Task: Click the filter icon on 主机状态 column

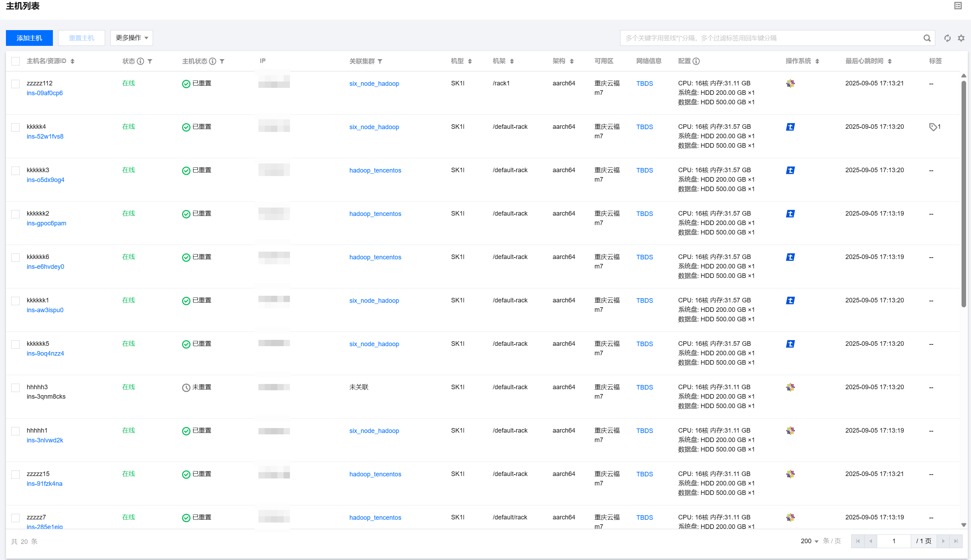Action: 222,61
